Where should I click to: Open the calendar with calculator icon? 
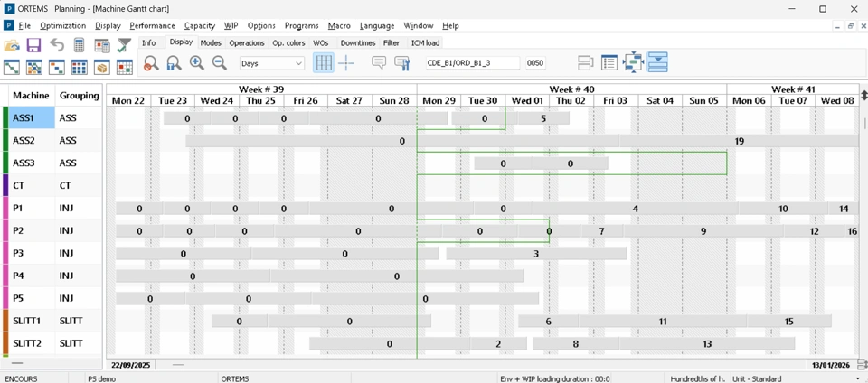tap(102, 45)
